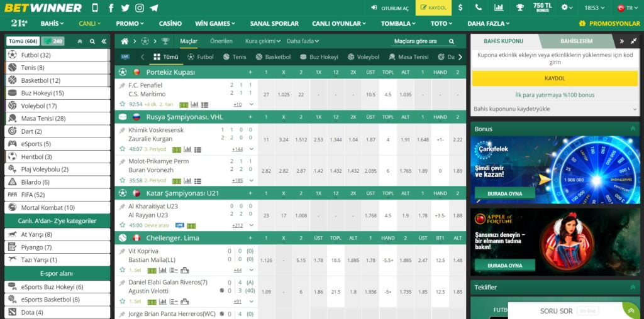Expand the bet slip double-arrow icon

point(622,41)
